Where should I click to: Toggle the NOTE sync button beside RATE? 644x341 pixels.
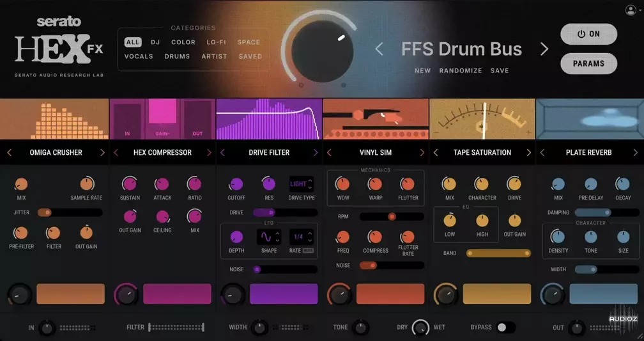(x=308, y=251)
